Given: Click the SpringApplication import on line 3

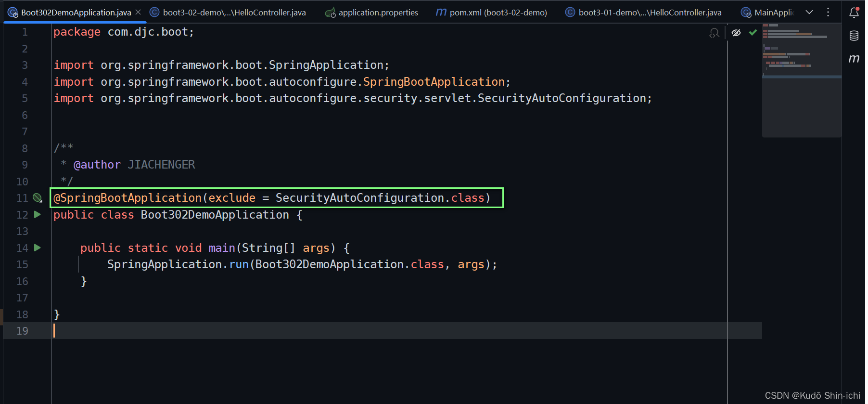Looking at the screenshot, I should coord(326,65).
